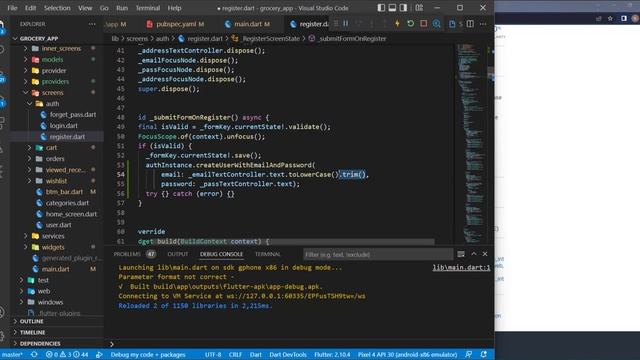Click the split editor icon
The height and width of the screenshot is (360, 640).
coord(470,24)
